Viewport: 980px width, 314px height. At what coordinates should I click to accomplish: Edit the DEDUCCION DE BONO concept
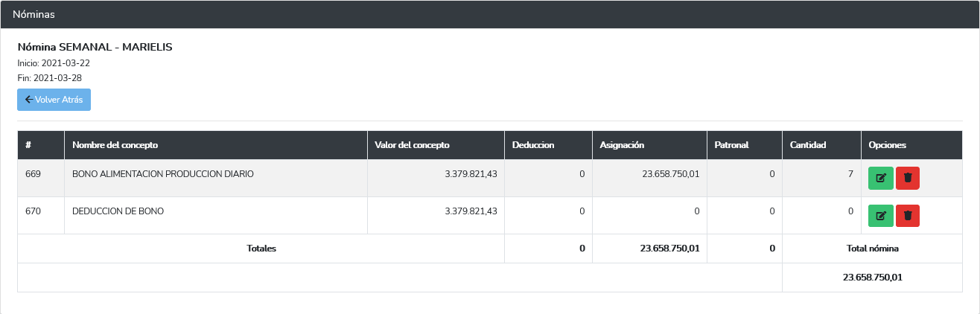880,215
